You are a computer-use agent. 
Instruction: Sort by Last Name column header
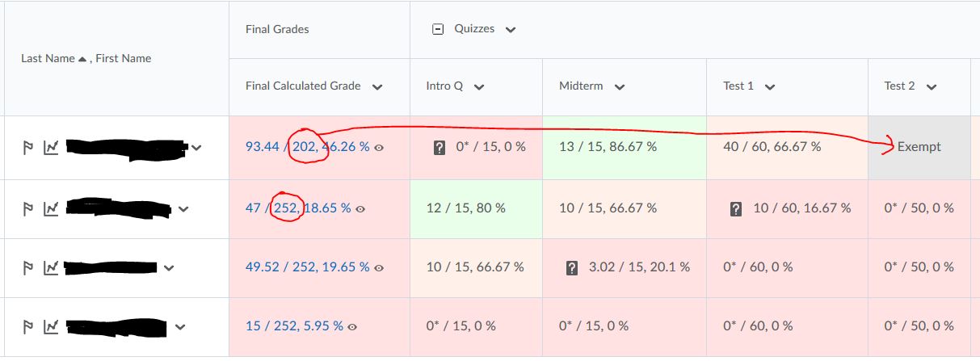48,58
